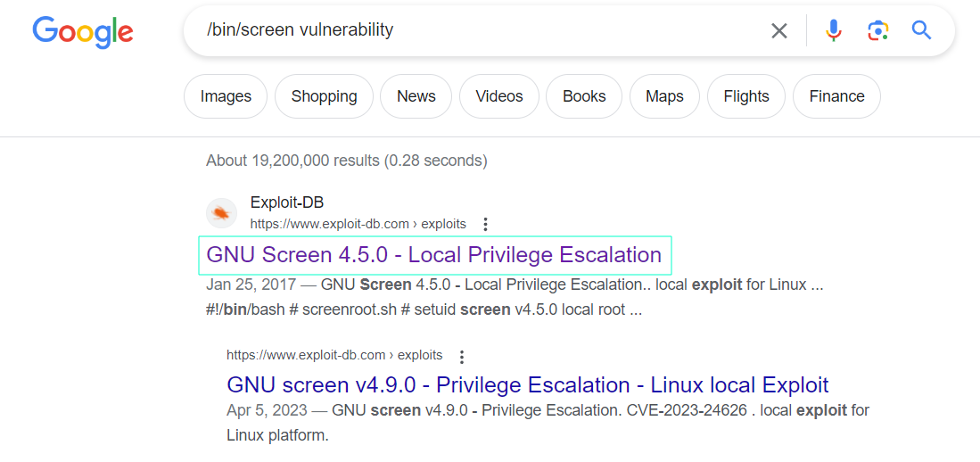Switch to Books results
This screenshot has height=462, width=980.
584,96
